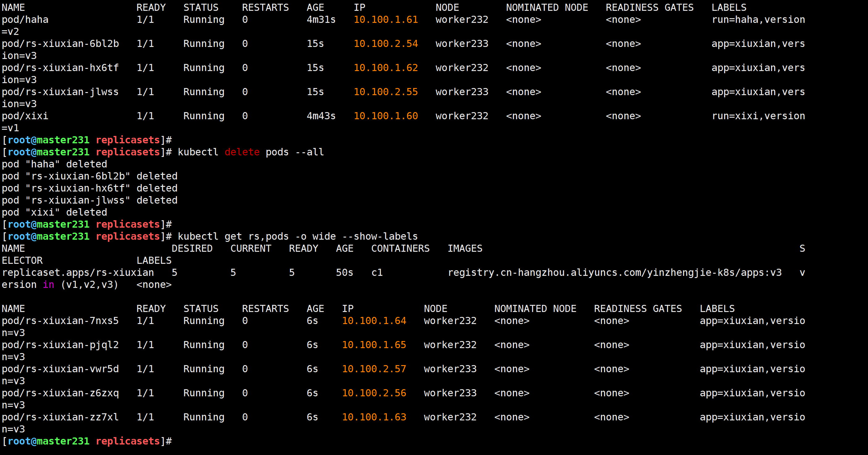This screenshot has width=868, height=455.
Task: Click the IMAGES column header
Action: [465, 248]
